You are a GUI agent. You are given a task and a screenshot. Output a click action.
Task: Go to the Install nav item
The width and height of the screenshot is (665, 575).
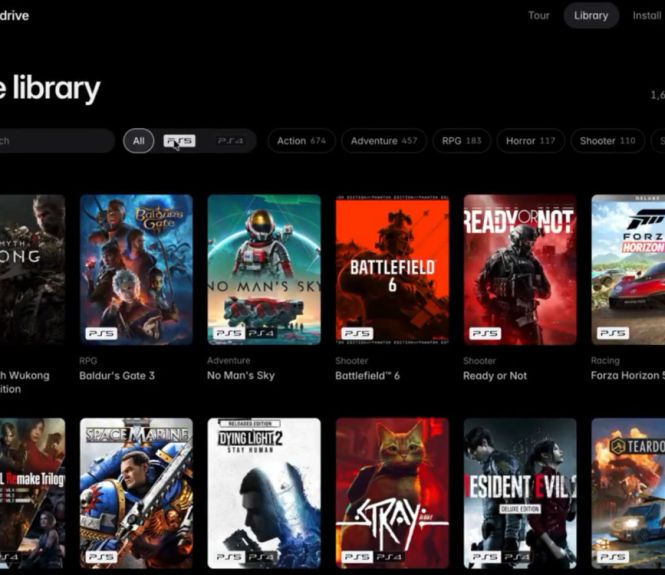point(647,16)
